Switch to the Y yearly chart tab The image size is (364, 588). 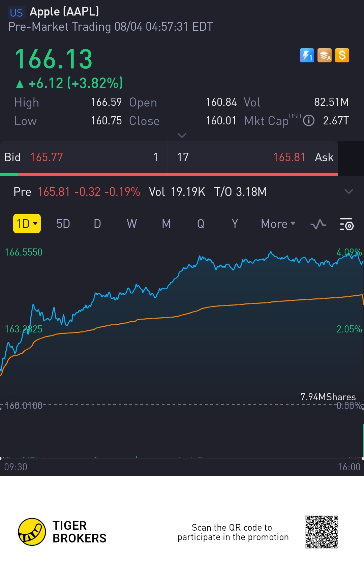pyautogui.click(x=235, y=224)
